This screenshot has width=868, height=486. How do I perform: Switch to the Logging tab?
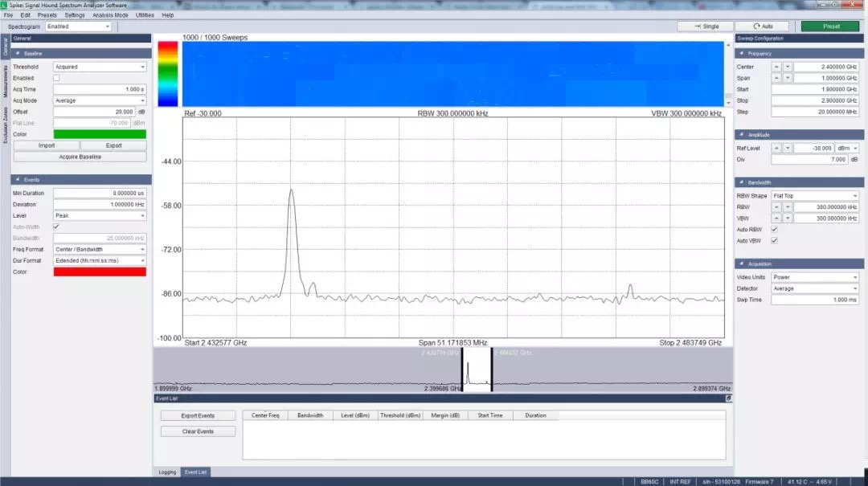coord(167,472)
